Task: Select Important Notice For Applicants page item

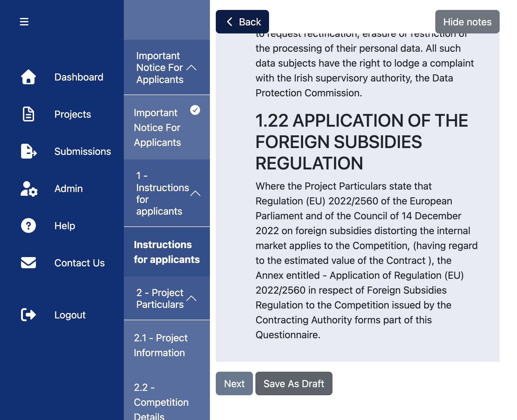Action: 167,127
